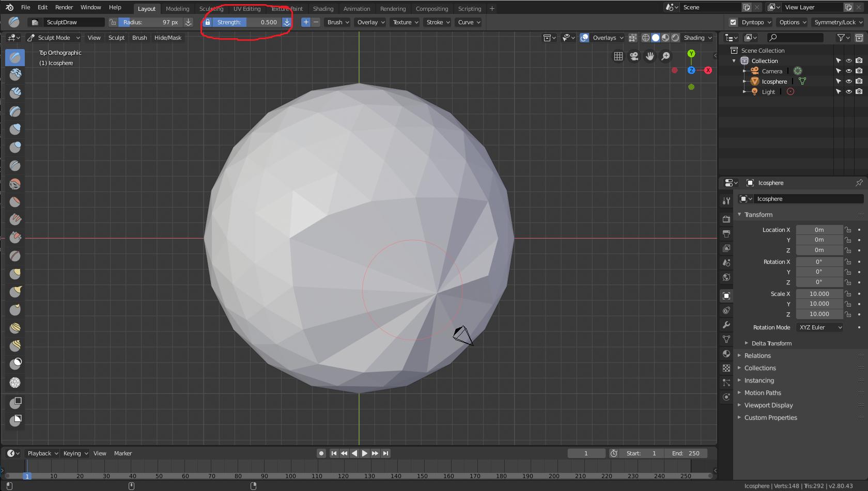Select the Add brush direction (+) button

pyautogui.click(x=306, y=22)
